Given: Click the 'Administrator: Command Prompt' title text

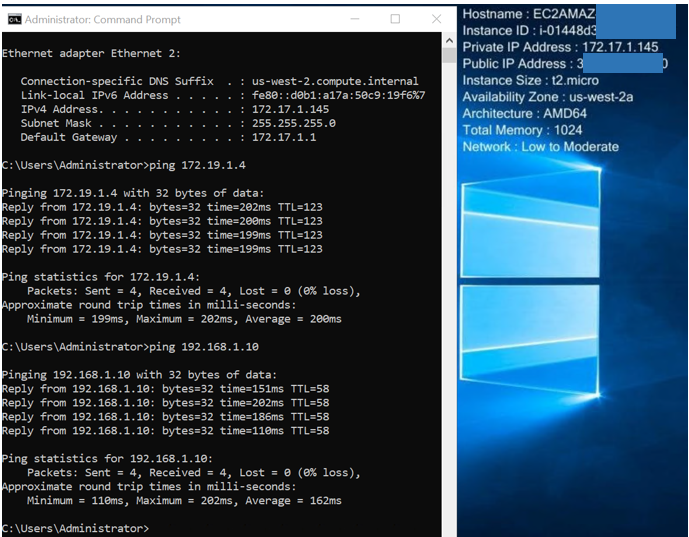Looking at the screenshot, I should [103, 19].
